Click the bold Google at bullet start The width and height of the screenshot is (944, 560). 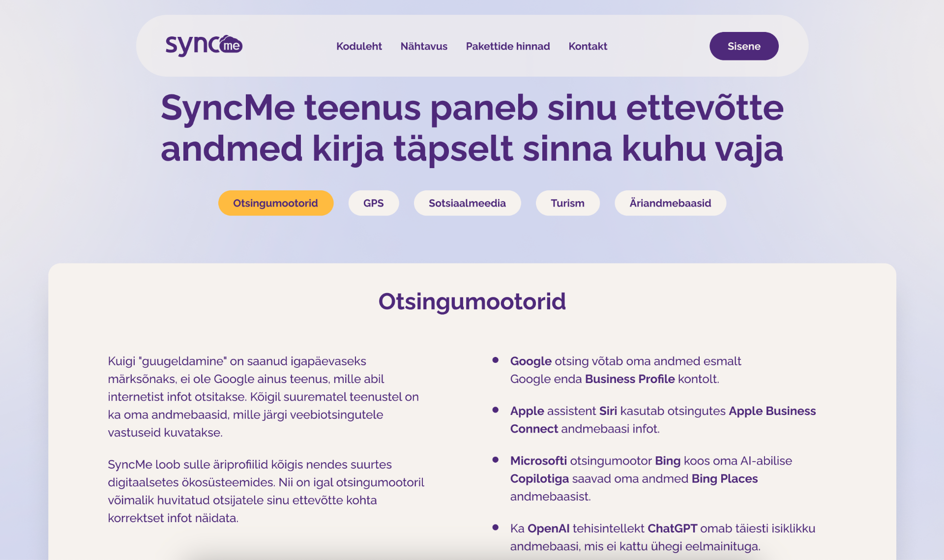click(531, 361)
